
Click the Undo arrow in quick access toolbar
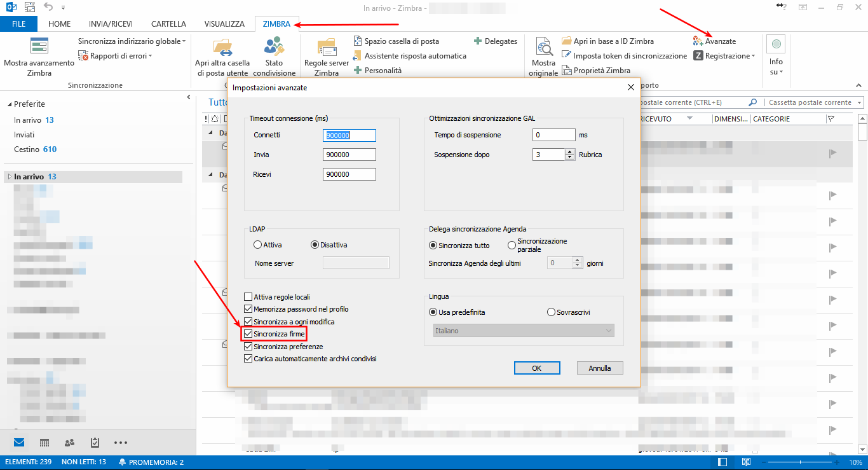tap(49, 8)
